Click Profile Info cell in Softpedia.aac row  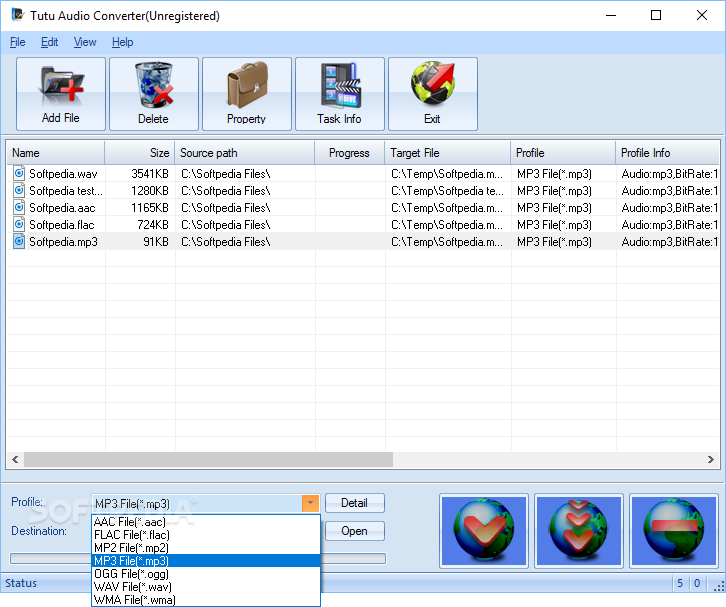click(x=669, y=208)
